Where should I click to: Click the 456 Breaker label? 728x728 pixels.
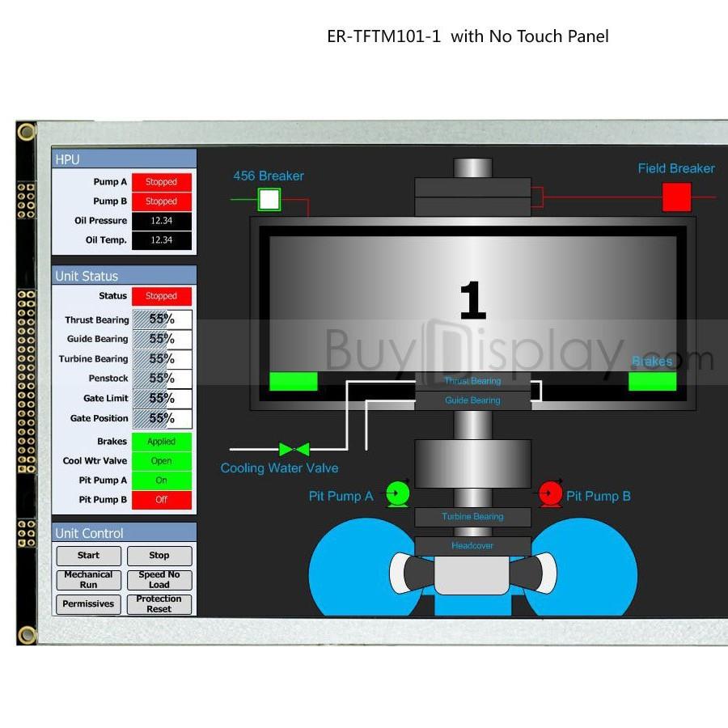tap(269, 176)
